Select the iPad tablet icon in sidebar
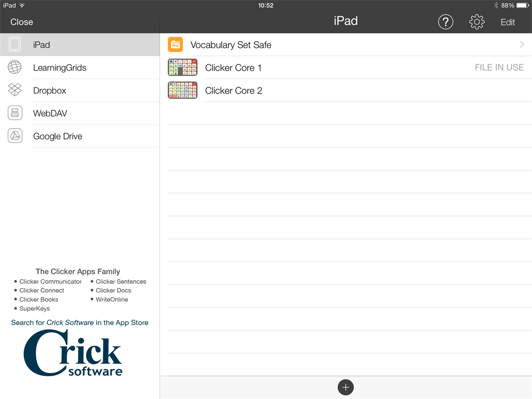This screenshot has height=399, width=532. [15, 45]
